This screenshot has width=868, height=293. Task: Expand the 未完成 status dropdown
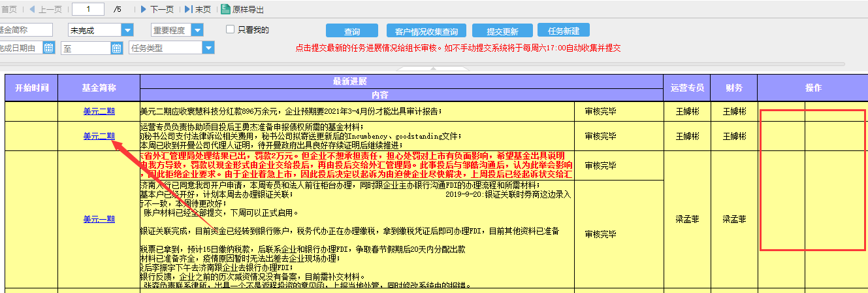click(127, 30)
